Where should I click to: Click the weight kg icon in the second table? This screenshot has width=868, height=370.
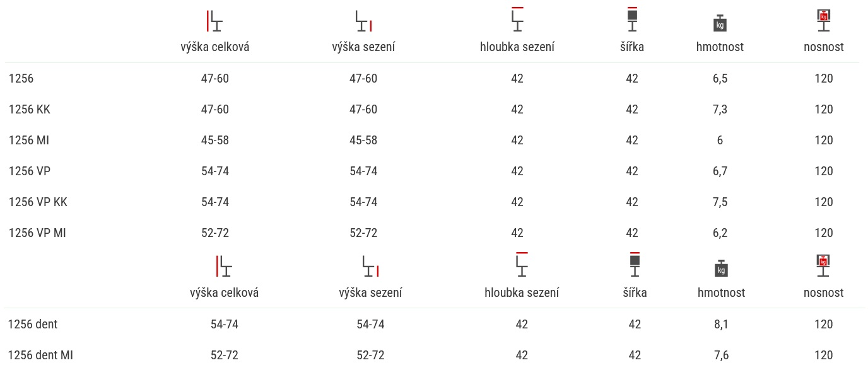click(722, 268)
